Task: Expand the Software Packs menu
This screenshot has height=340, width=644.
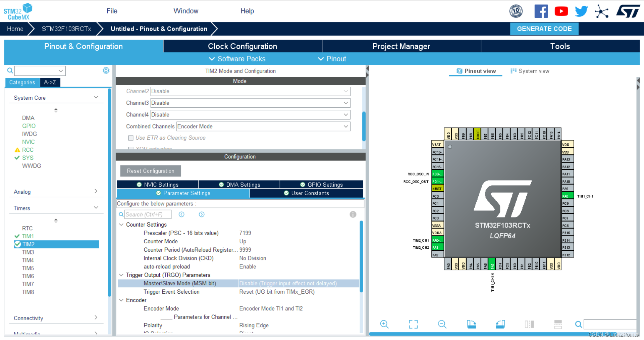Action: [237, 59]
